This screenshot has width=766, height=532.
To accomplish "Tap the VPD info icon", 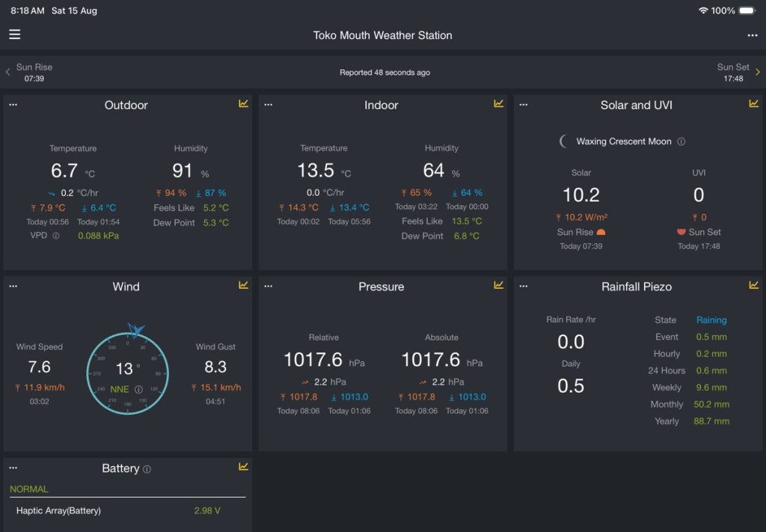I will click(56, 236).
